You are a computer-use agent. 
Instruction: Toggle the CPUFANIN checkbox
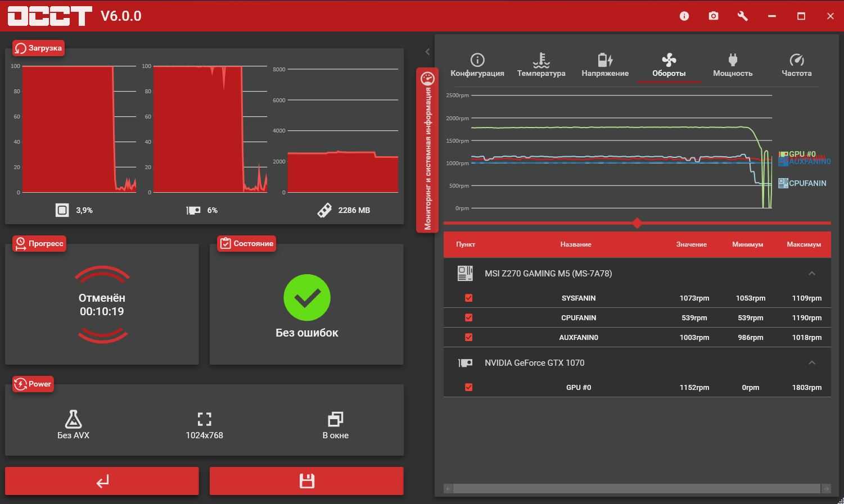point(468,318)
